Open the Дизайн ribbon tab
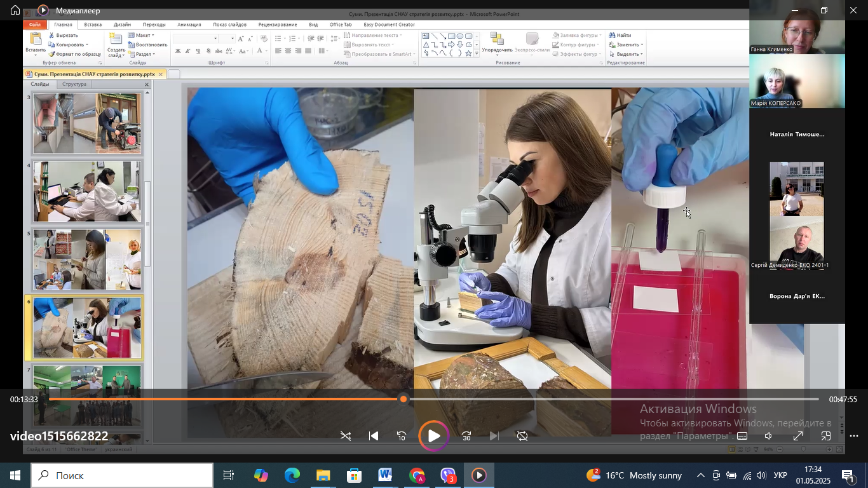Viewport: 868px width, 488px height. point(122,25)
